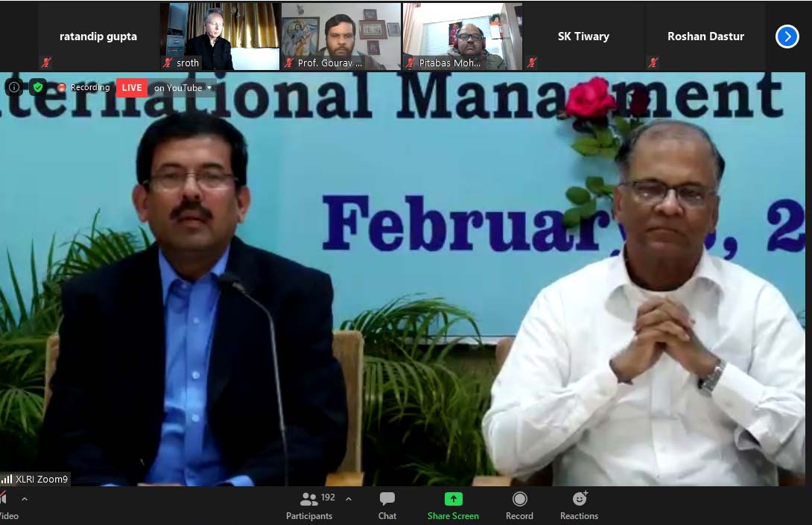This screenshot has width=812, height=525.
Task: Open the Chat panel
Action: click(x=387, y=505)
